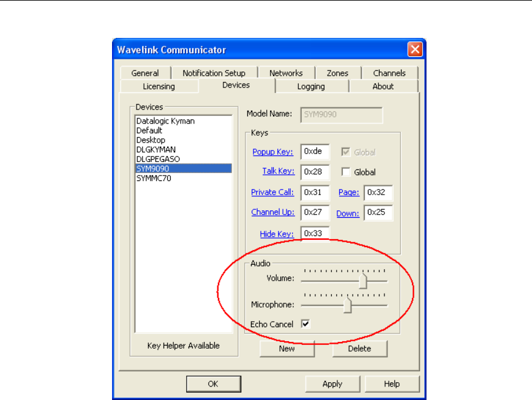
Task: Select the SYMMC70 device
Action: point(183,178)
